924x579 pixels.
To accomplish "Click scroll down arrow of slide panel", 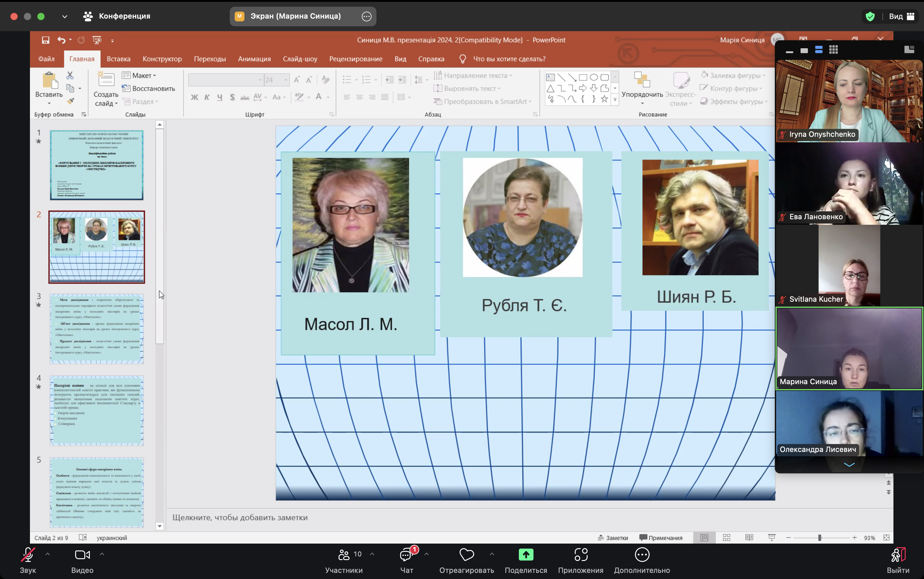I will point(160,526).
